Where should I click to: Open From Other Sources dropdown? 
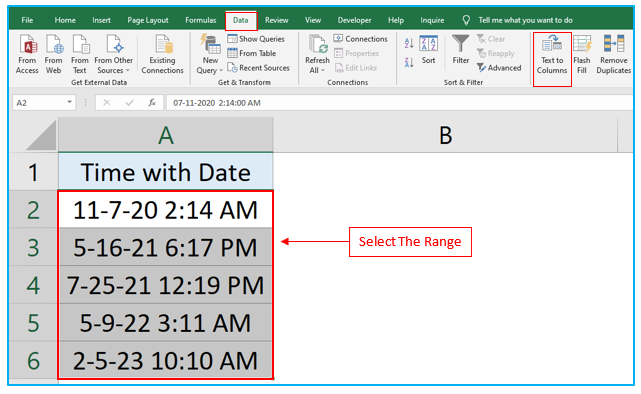pyautogui.click(x=113, y=54)
